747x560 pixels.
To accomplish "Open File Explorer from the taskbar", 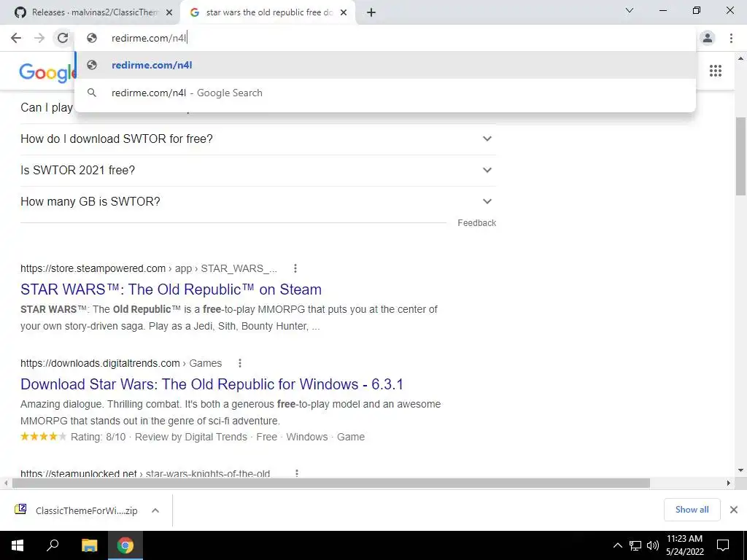I will [89, 545].
